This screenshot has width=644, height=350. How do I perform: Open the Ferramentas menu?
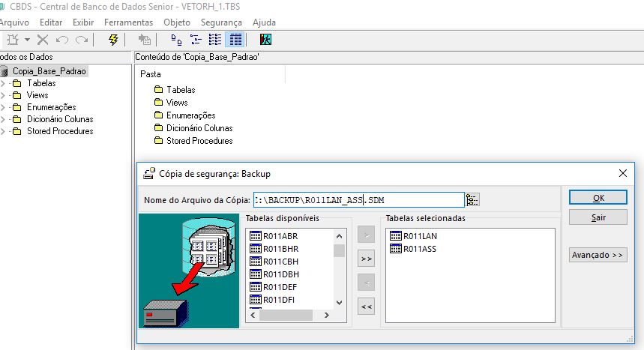click(x=128, y=22)
